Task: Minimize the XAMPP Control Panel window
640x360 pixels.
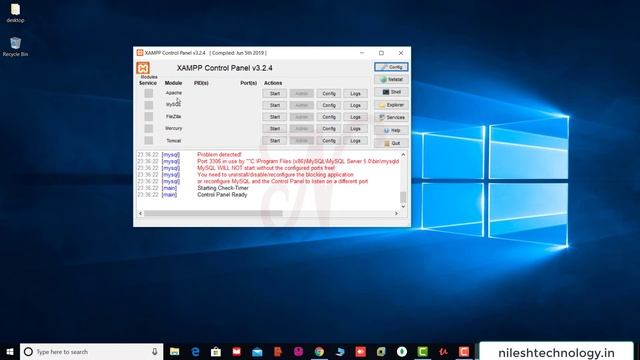Action: pos(362,53)
